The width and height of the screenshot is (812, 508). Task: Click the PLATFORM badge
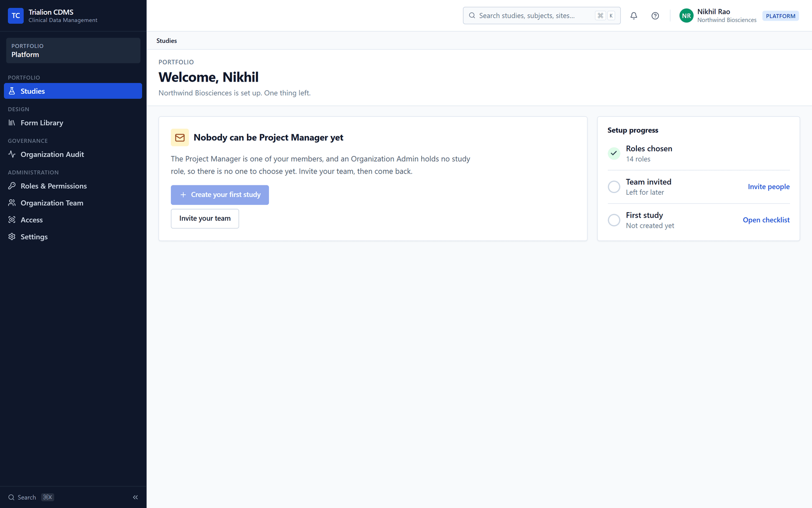coord(780,16)
